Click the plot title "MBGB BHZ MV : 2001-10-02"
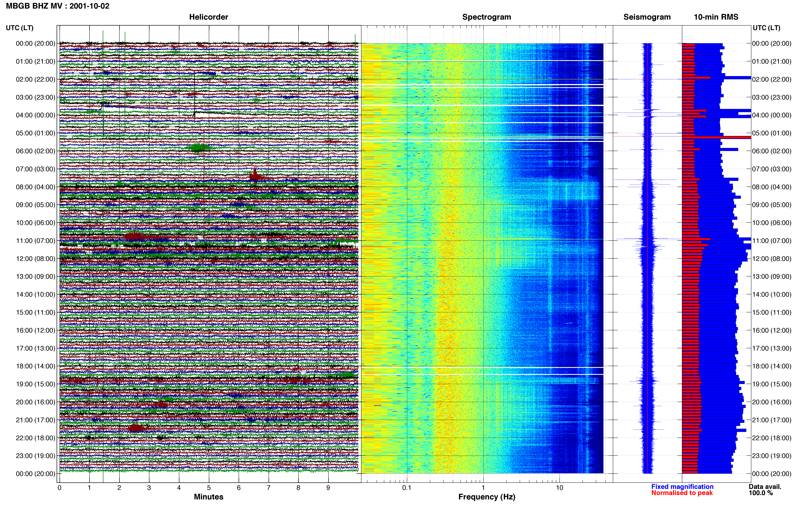The image size is (812, 508). pyautogui.click(x=57, y=6)
